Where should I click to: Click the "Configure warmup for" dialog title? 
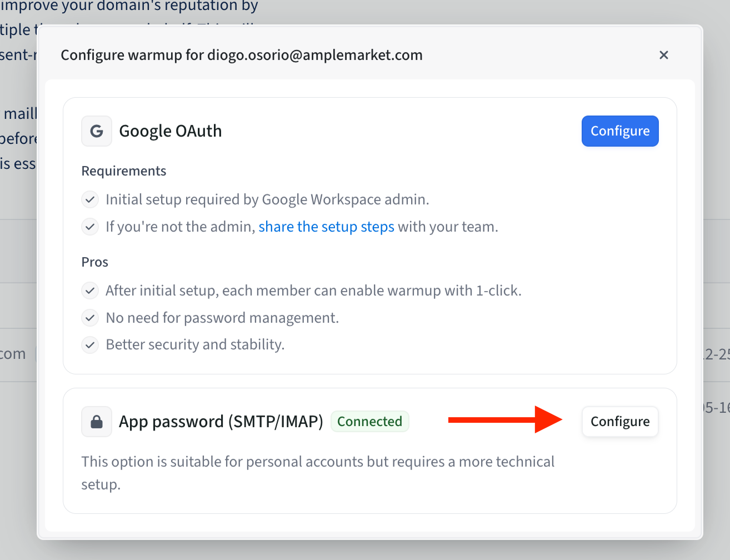[x=242, y=55]
